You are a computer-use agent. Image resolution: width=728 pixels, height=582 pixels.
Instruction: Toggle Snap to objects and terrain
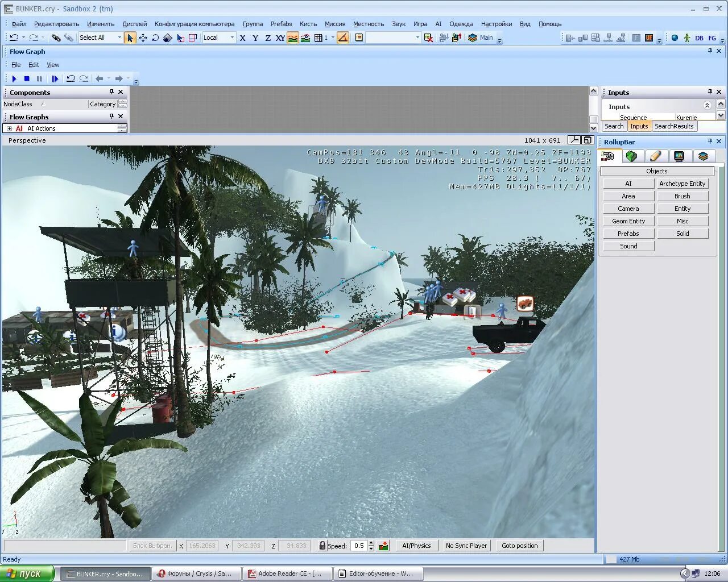pos(306,38)
